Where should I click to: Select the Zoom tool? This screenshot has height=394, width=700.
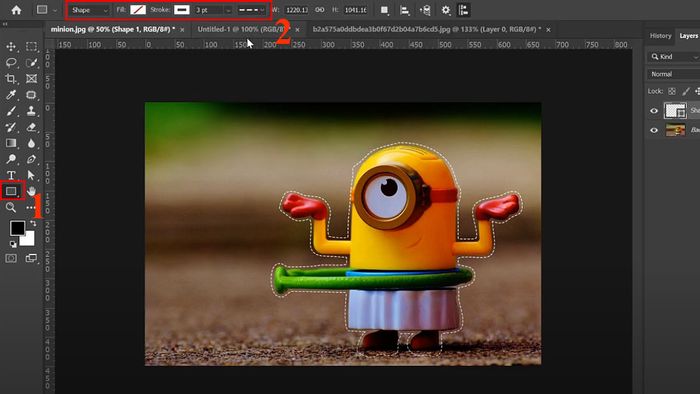click(x=11, y=207)
